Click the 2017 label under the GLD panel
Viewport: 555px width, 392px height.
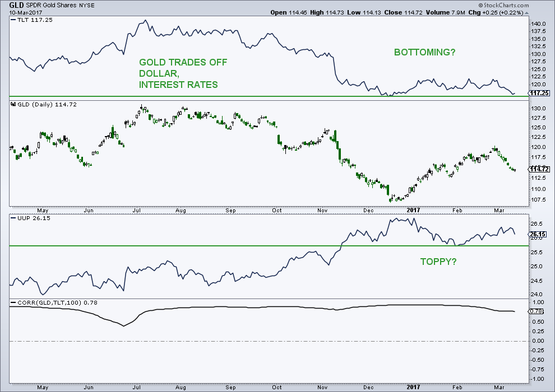coord(413,210)
